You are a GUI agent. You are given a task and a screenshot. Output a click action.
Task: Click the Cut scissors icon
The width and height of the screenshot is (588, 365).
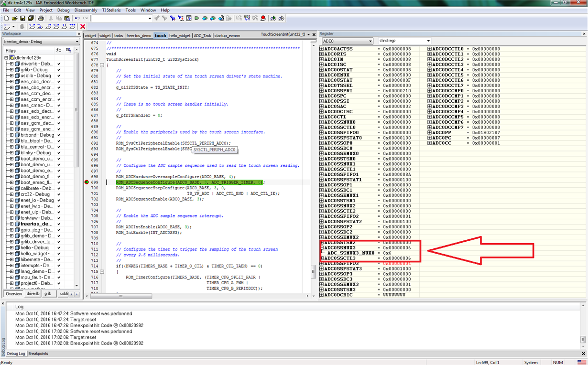click(51, 18)
